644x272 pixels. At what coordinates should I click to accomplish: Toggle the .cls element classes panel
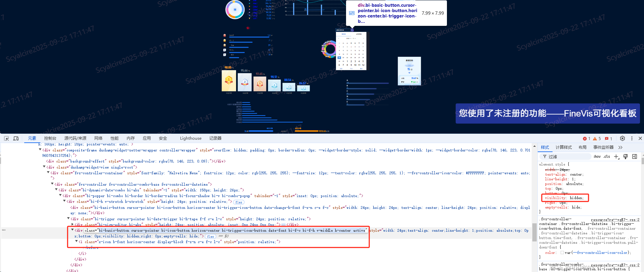pyautogui.click(x=607, y=156)
